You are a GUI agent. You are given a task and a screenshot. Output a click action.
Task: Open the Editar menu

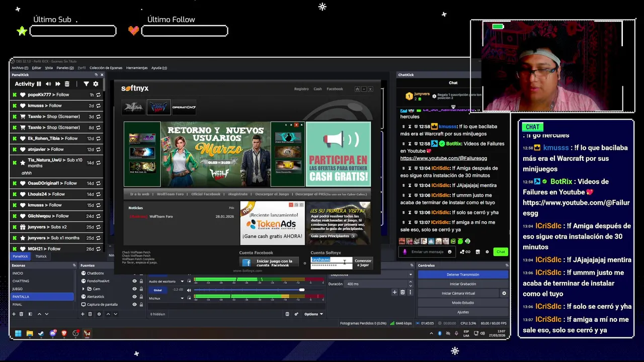(36, 68)
